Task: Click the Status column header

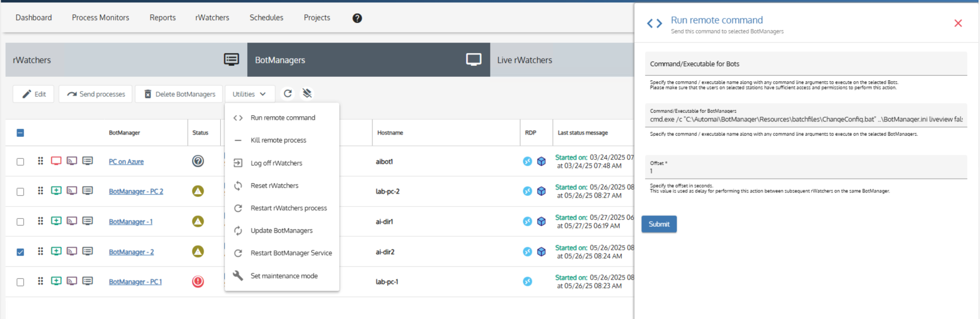Action: (x=200, y=133)
